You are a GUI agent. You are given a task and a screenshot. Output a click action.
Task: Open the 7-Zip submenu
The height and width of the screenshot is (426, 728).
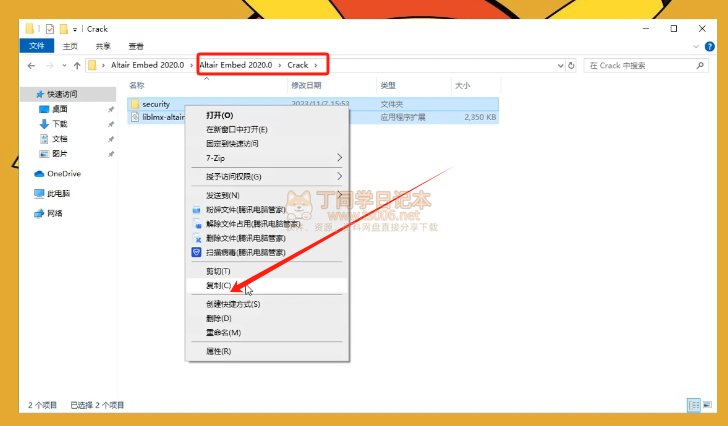pyautogui.click(x=267, y=158)
